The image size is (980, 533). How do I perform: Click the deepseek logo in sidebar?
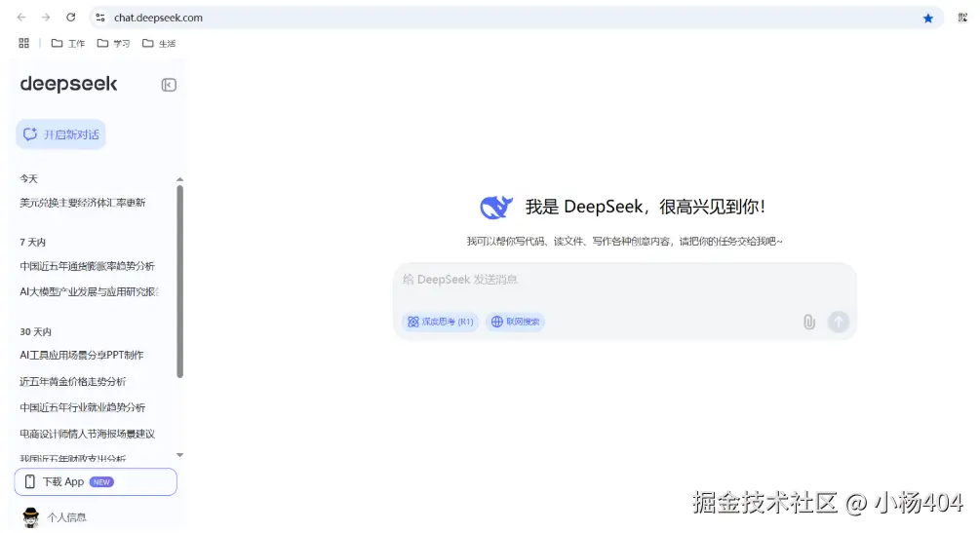tap(69, 84)
